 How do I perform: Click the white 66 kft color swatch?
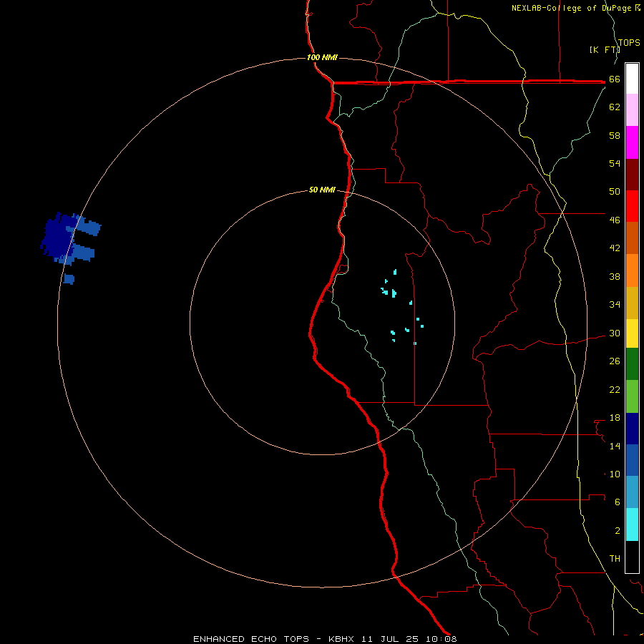632,79
